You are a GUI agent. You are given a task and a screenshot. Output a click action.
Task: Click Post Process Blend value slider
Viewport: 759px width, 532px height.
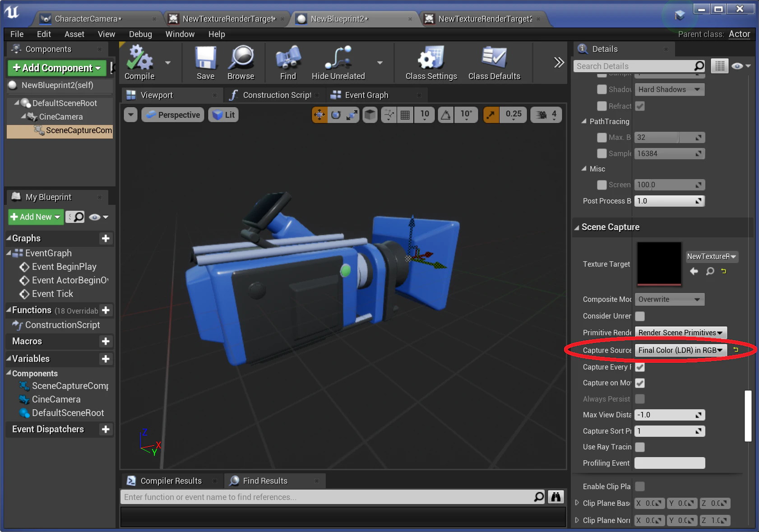pos(670,201)
